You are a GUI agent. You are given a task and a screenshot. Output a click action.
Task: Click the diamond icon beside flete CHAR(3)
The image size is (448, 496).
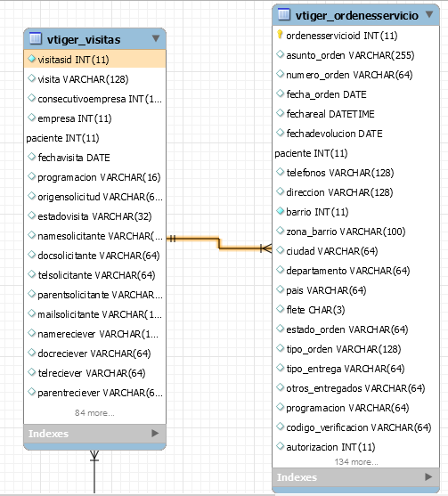point(280,309)
